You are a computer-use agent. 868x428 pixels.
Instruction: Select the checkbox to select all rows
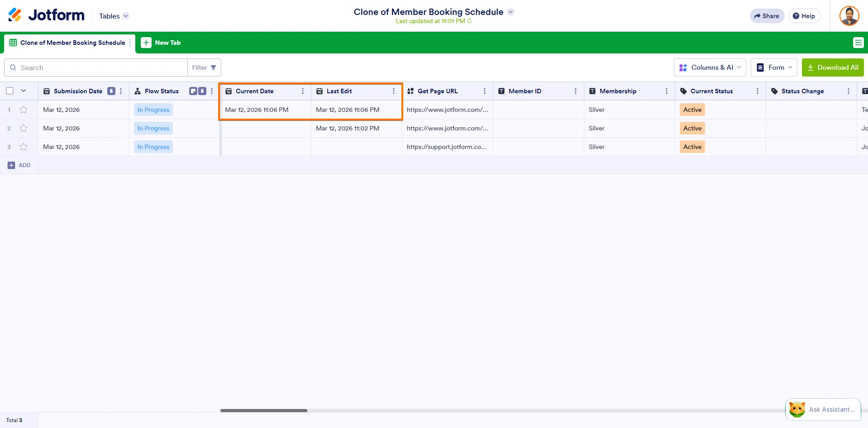coord(10,91)
